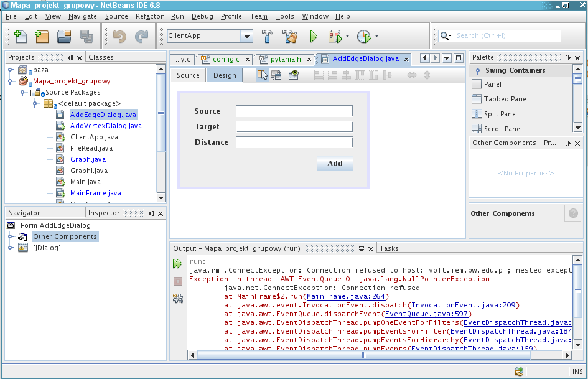Image resolution: width=588 pixels, height=379 pixels.
Task: Click the New Project toolbar icon
Action: (42, 36)
